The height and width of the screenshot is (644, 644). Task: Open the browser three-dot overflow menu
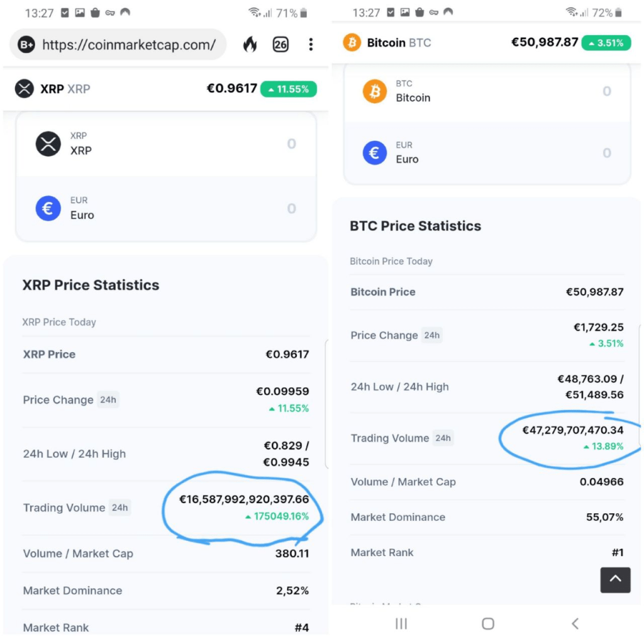[311, 44]
